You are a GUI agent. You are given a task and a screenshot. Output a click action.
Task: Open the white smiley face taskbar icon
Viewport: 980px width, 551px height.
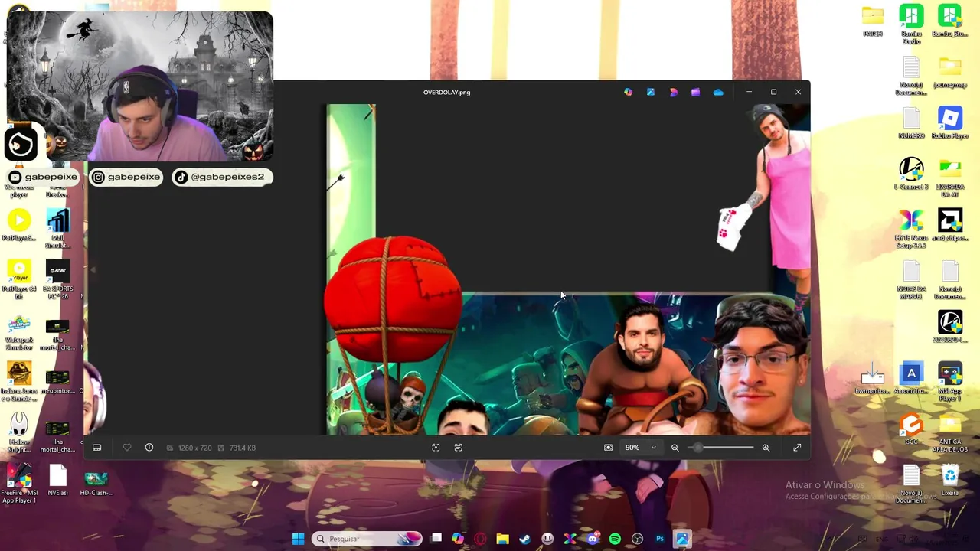click(x=547, y=539)
